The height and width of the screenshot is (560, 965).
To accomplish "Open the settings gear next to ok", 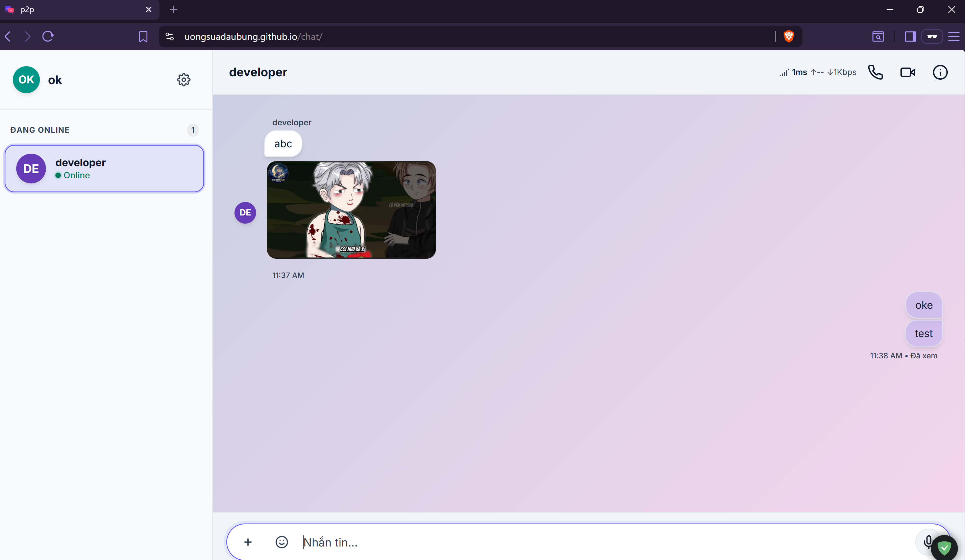I will click(184, 80).
